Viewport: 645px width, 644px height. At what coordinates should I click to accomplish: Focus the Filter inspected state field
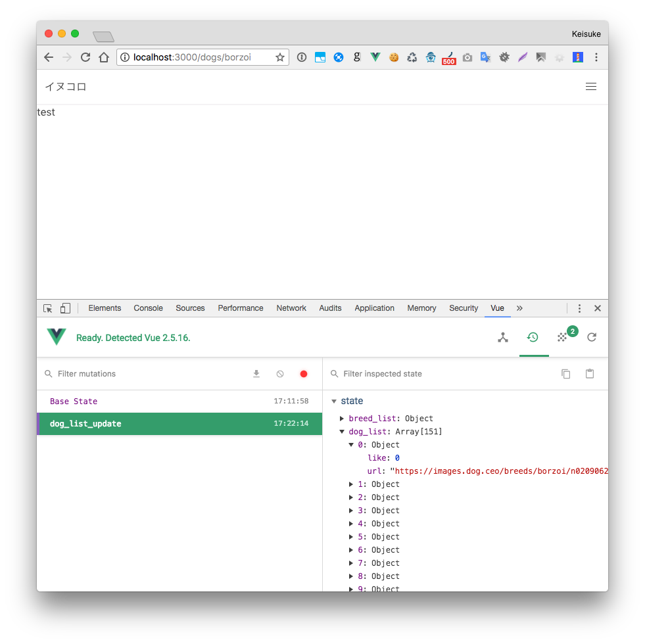[x=440, y=374]
